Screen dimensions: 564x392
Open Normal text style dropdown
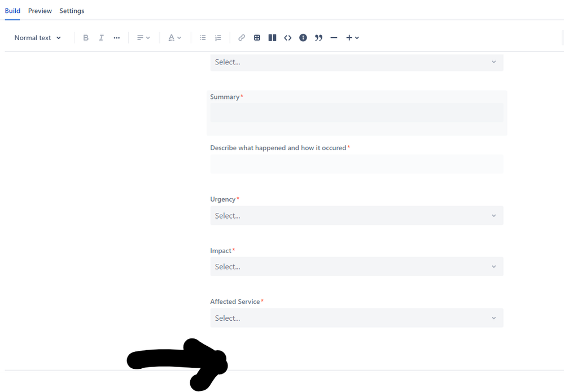(x=37, y=38)
